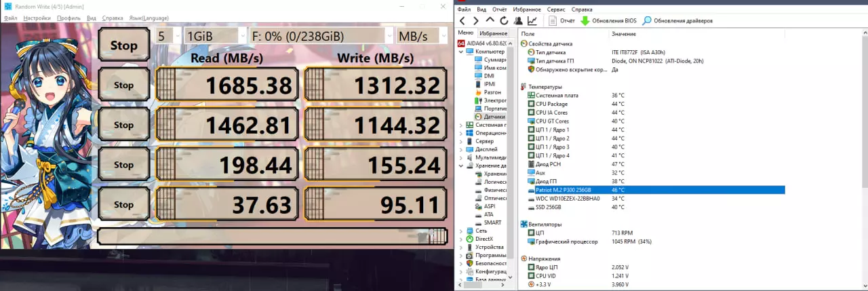The height and width of the screenshot is (291, 868).
Task: Open the 1GiB test size dropdown
Action: 215,35
